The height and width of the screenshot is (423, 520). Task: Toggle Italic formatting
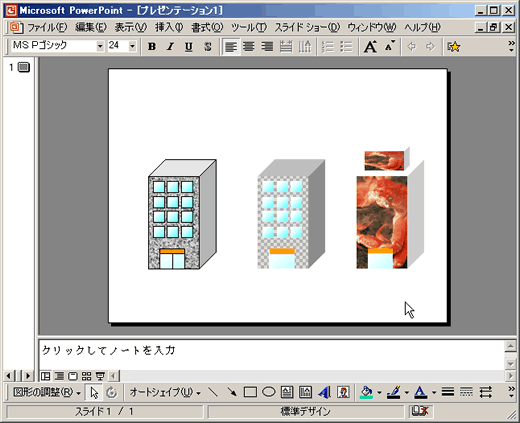[170, 47]
